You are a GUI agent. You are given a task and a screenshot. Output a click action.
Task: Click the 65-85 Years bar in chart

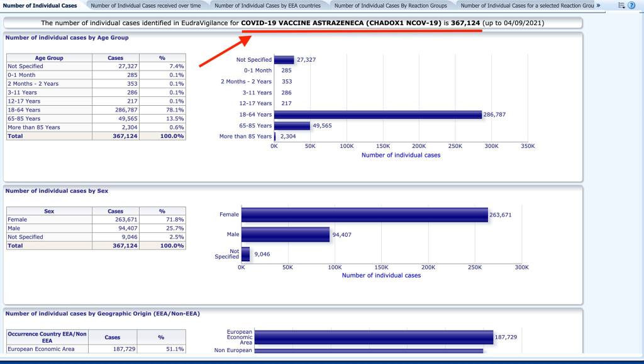pyautogui.click(x=292, y=125)
